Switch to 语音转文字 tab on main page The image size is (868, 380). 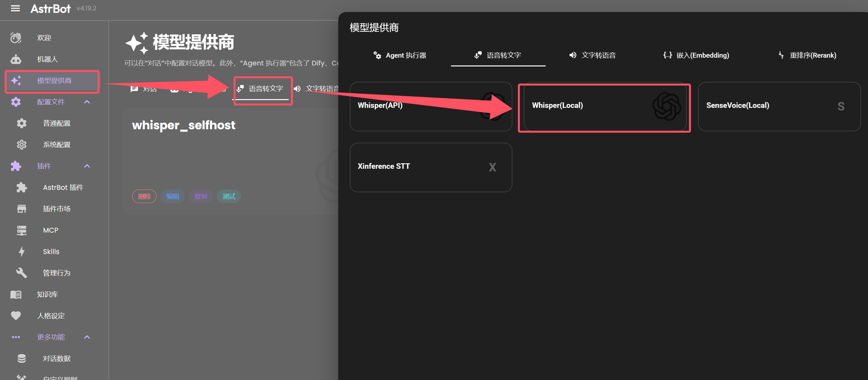(260, 88)
